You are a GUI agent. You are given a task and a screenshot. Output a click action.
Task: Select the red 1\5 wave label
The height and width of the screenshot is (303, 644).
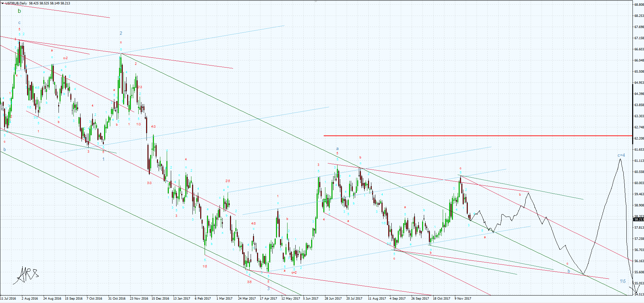click(x=205, y=267)
